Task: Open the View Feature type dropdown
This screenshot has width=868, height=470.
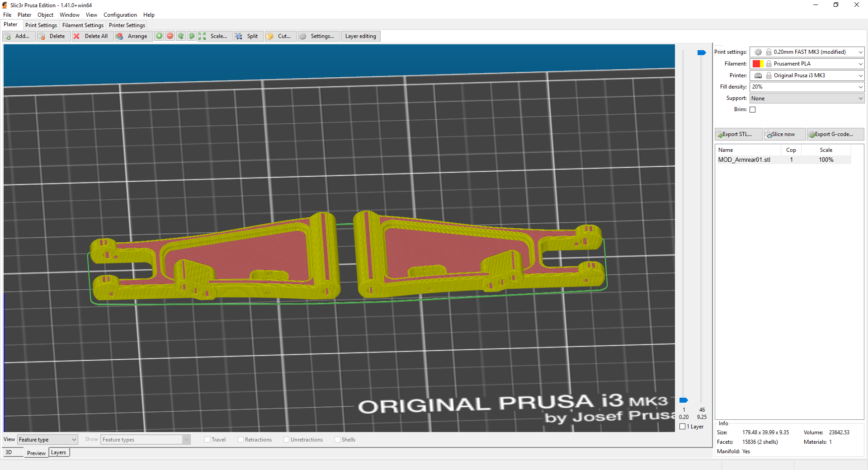Action: [x=47, y=440]
